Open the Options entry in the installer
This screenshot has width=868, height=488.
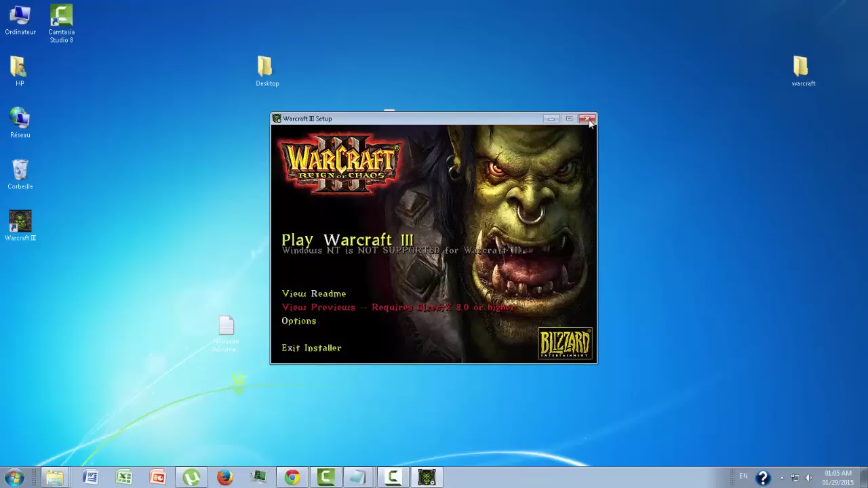coord(299,321)
